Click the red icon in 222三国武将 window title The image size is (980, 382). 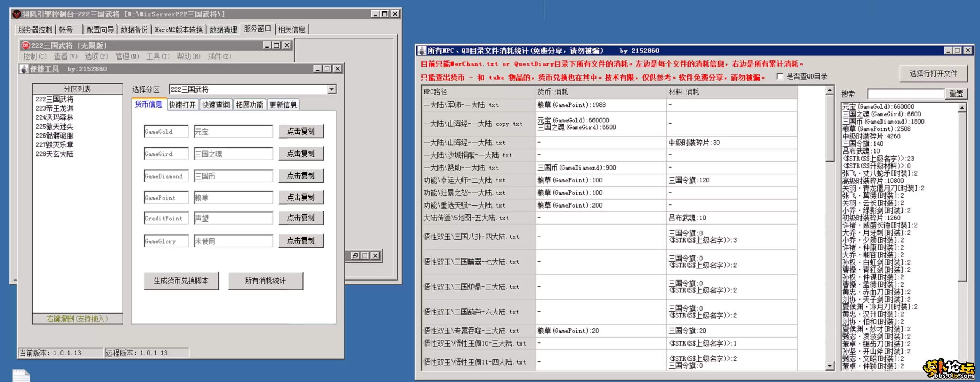[25, 45]
